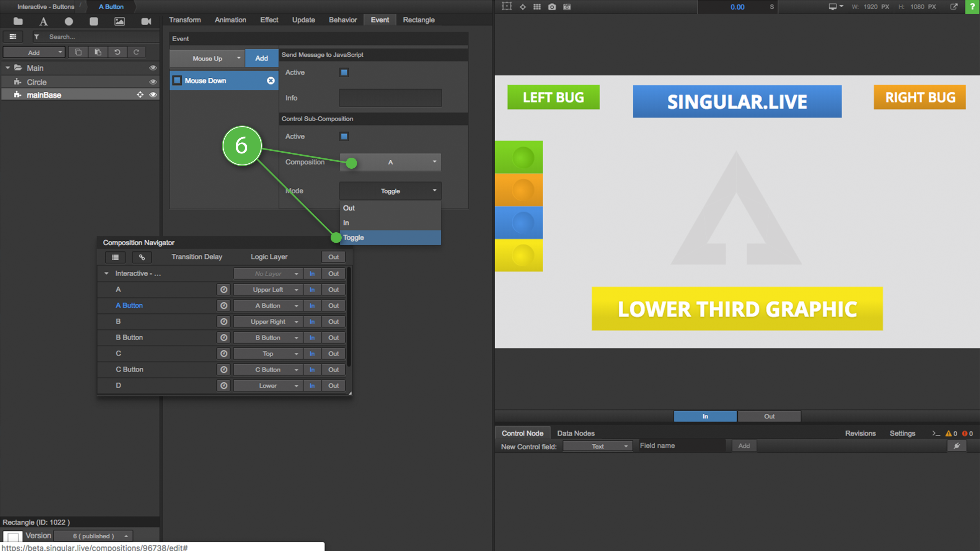Image resolution: width=980 pixels, height=551 pixels.
Task: Open composition in external window
Action: [x=954, y=7]
